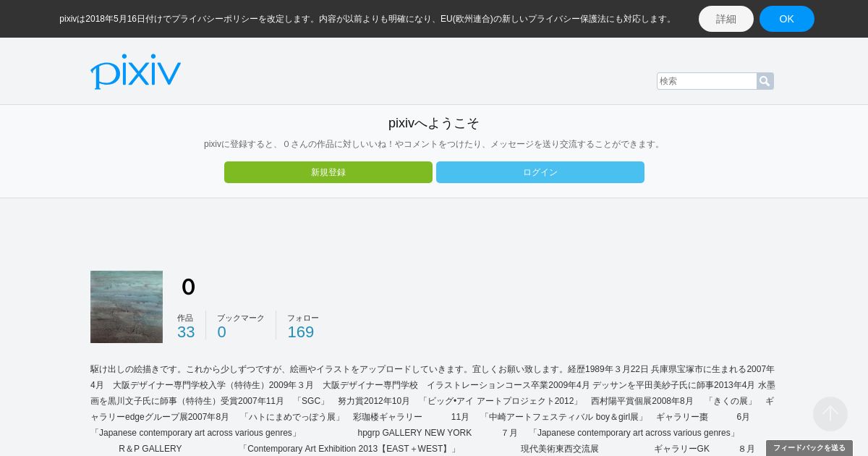
Task: Click the green 新規登録 button
Action: (328, 172)
